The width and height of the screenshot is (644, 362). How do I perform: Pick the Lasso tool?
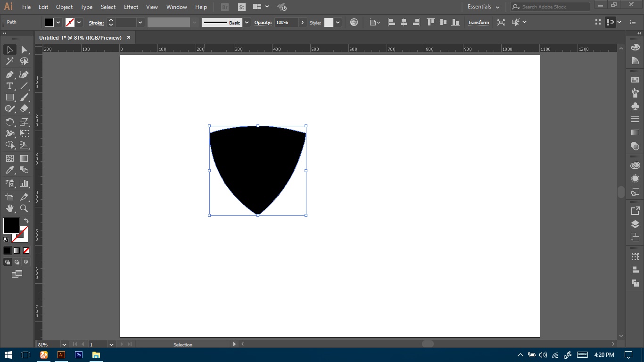tap(24, 61)
